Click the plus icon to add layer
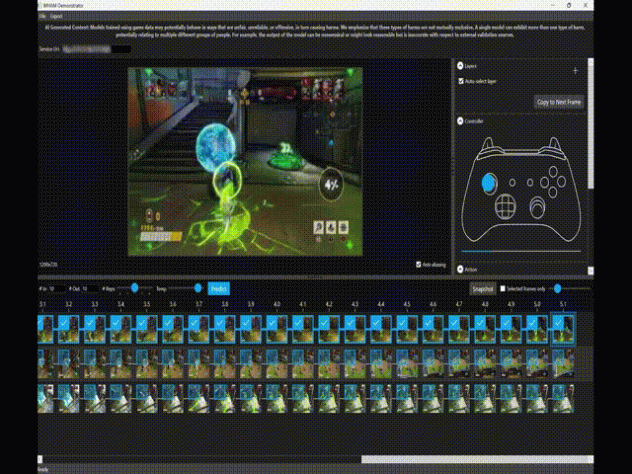The image size is (632, 474). pos(575,71)
